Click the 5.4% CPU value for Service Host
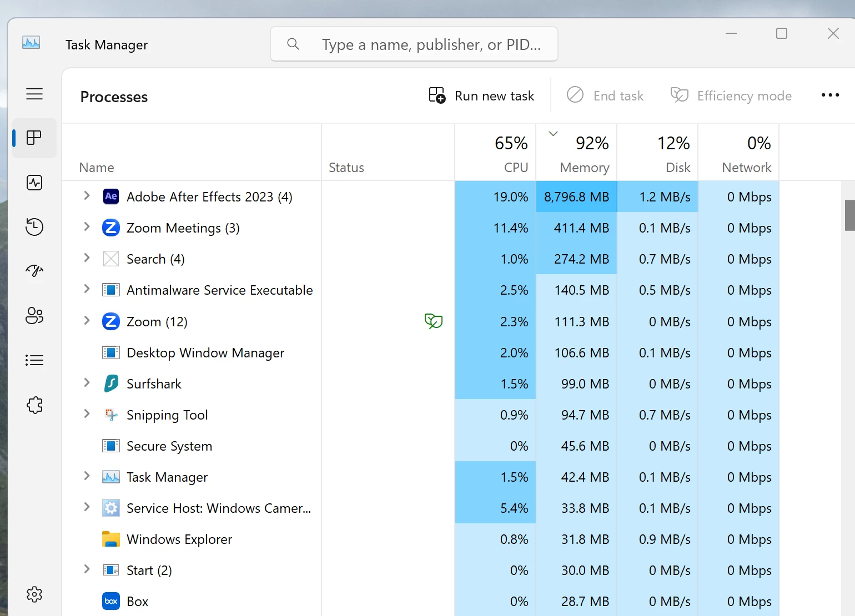855x616 pixels. (x=514, y=508)
